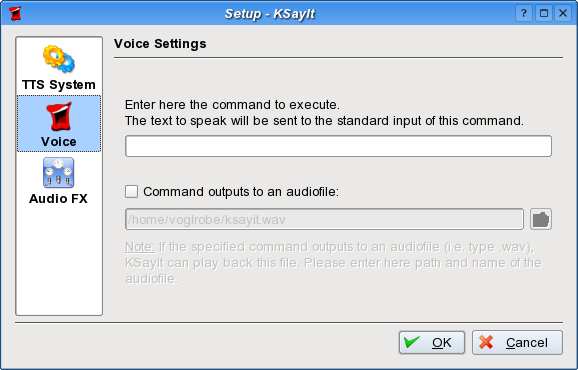Open the TTS System gears icon
The height and width of the screenshot is (370, 578).
click(59, 59)
